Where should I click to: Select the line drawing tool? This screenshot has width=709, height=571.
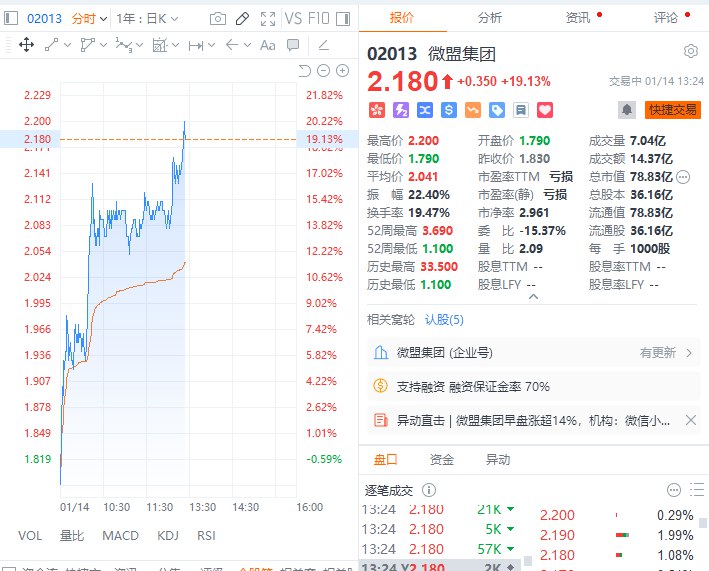pos(51,45)
